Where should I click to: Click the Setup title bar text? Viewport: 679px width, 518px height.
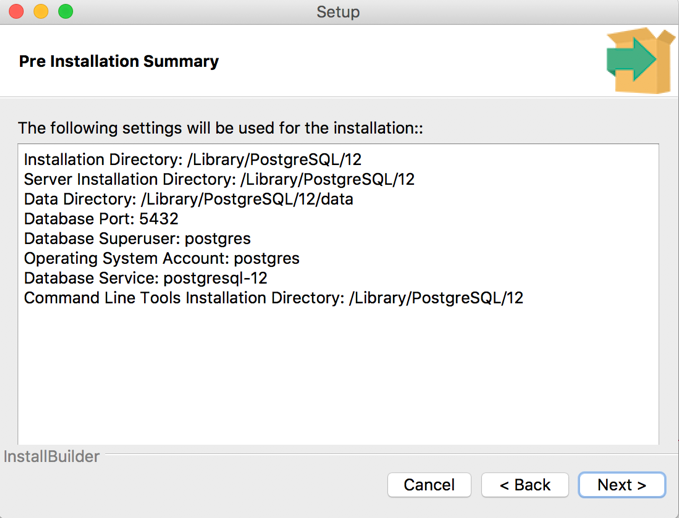(x=338, y=12)
